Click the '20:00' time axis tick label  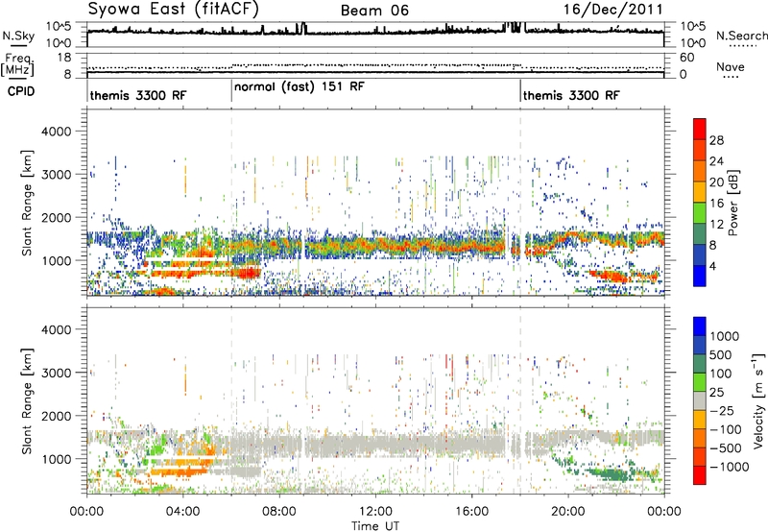click(567, 512)
